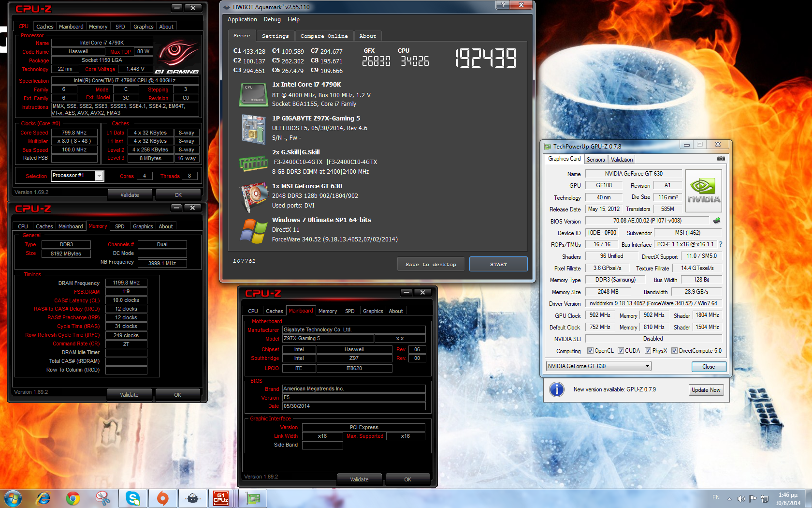The image size is (812, 508).
Task: Toggle the OpenCL checkbox in GPU-Z
Action: [590, 351]
